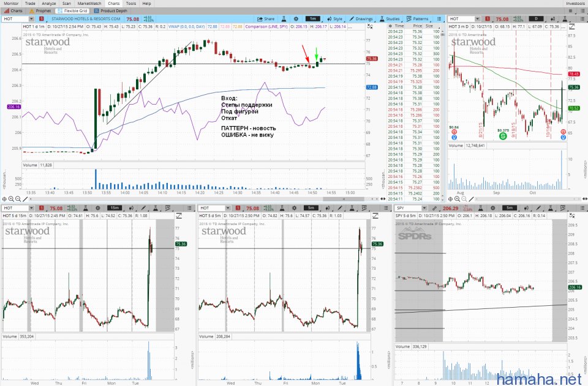This screenshot has height=386, width=588.
Task: Open the 5m timeframe selector in the SPY chart
Action: point(509,208)
